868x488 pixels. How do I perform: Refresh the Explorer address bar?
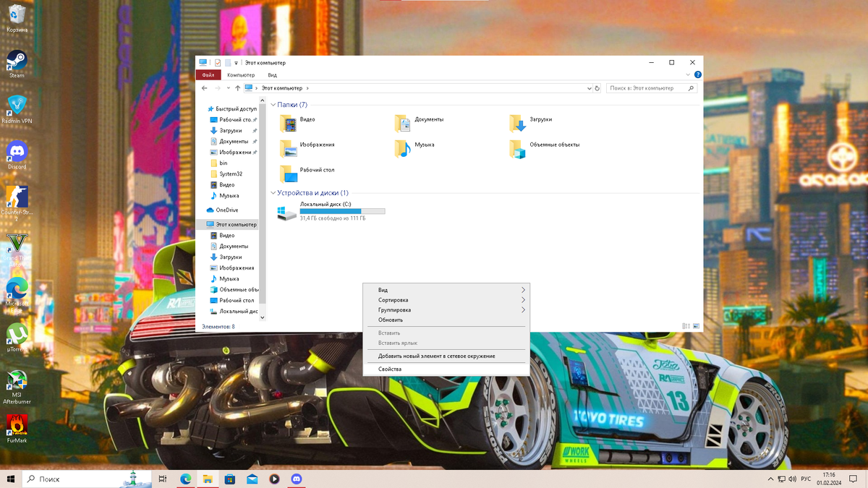[597, 88]
